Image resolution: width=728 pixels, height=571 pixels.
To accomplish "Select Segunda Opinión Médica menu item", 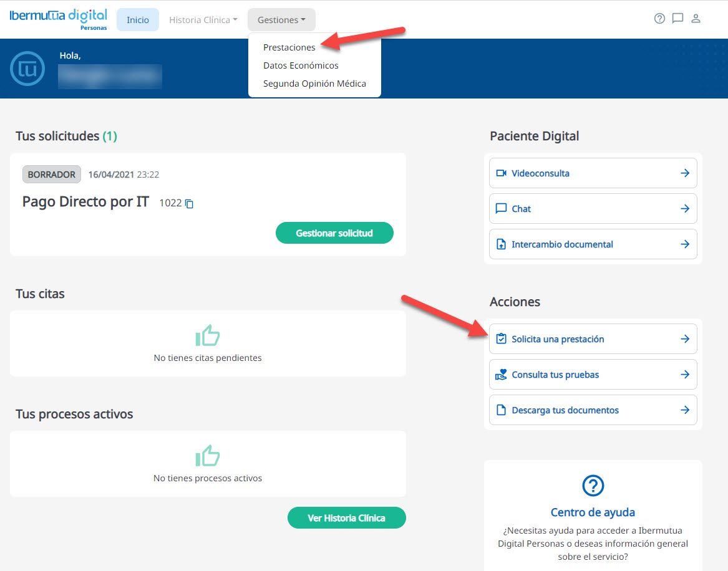I will [x=314, y=84].
